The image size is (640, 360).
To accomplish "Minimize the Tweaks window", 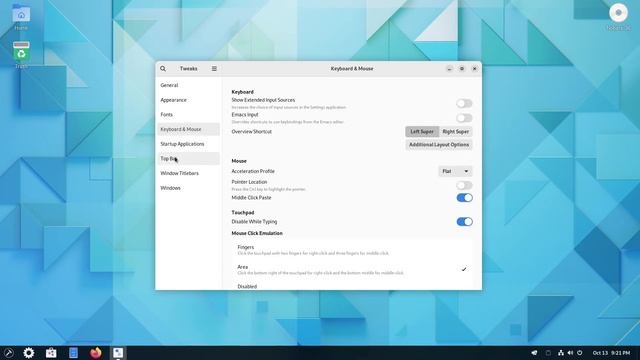I will (x=449, y=69).
